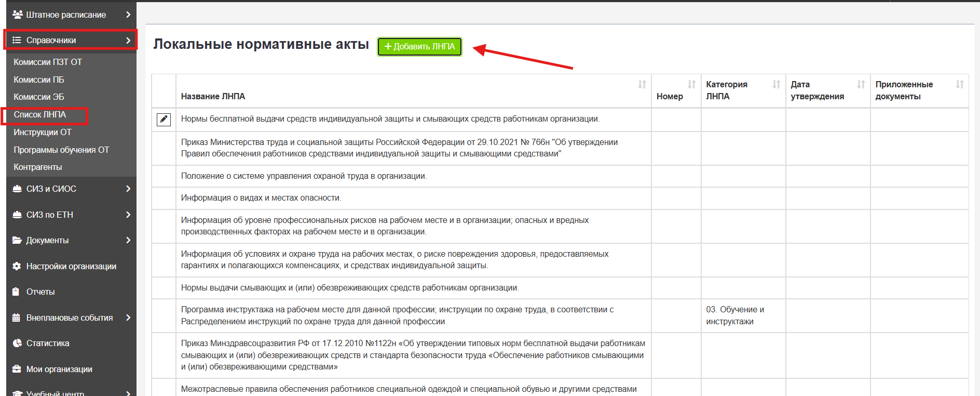Open Мои организации menu label
Viewport: 980px width, 396px height.
pyautogui.click(x=59, y=369)
